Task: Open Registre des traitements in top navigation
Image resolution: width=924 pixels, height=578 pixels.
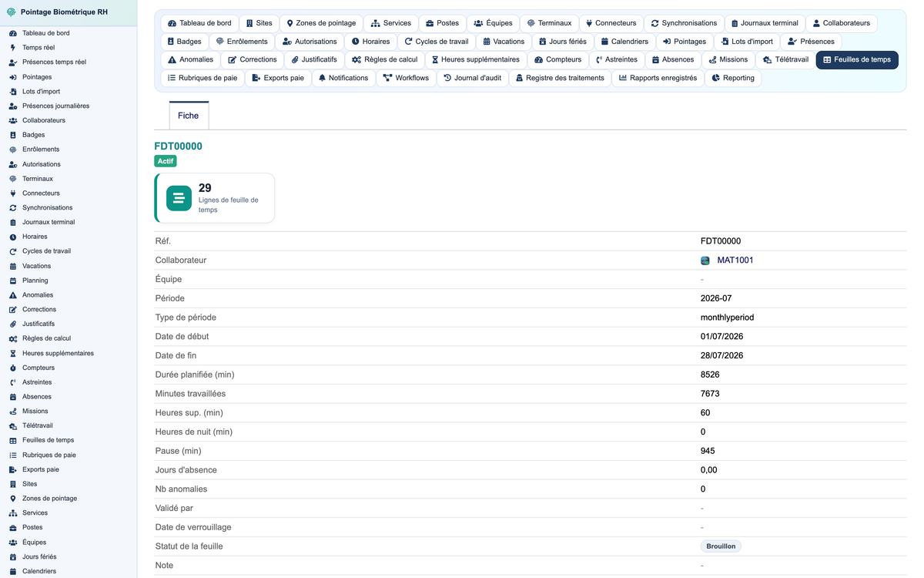Action: pyautogui.click(x=560, y=78)
